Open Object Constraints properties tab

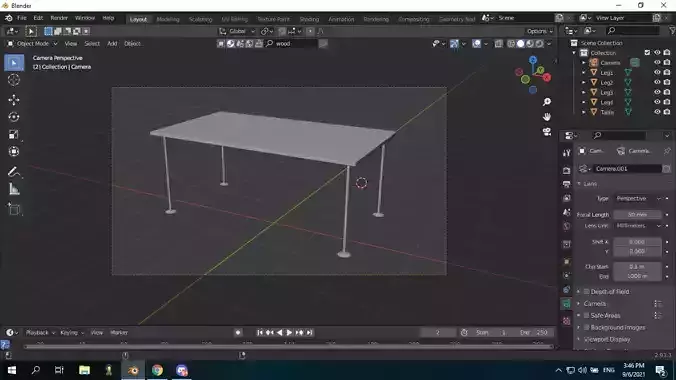coord(566,290)
